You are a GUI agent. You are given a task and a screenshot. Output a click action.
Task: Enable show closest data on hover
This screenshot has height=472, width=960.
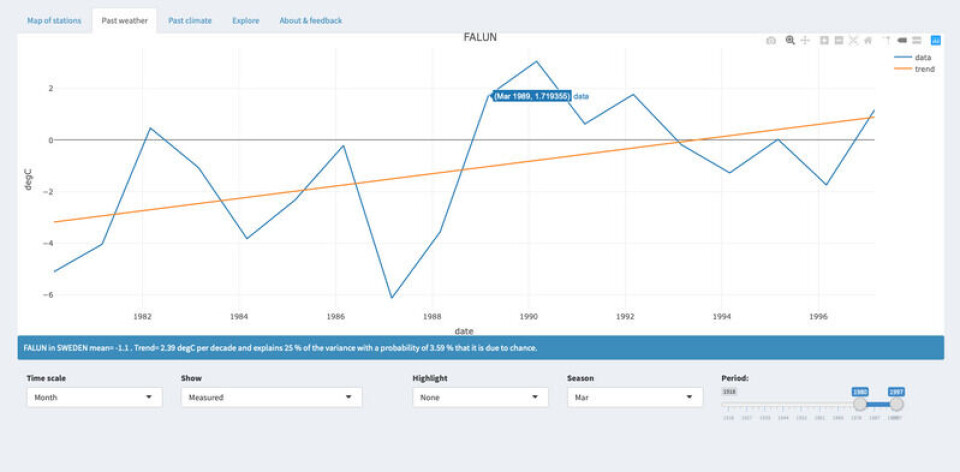(x=901, y=41)
